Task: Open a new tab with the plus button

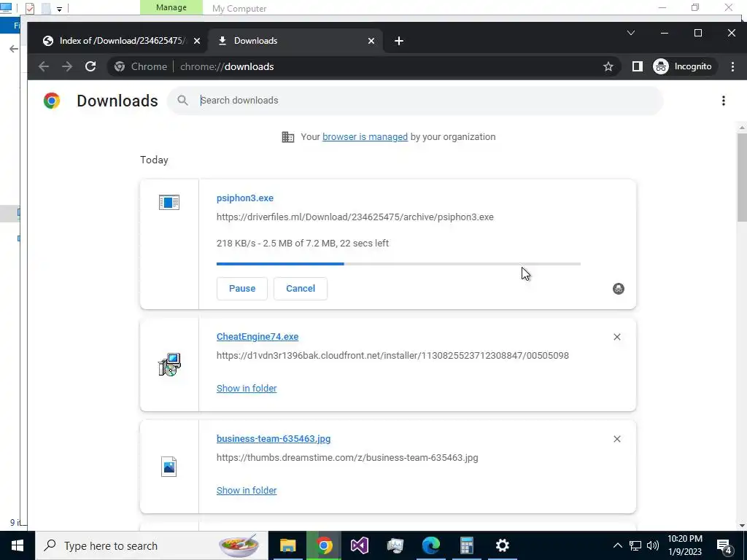Action: 399,41
